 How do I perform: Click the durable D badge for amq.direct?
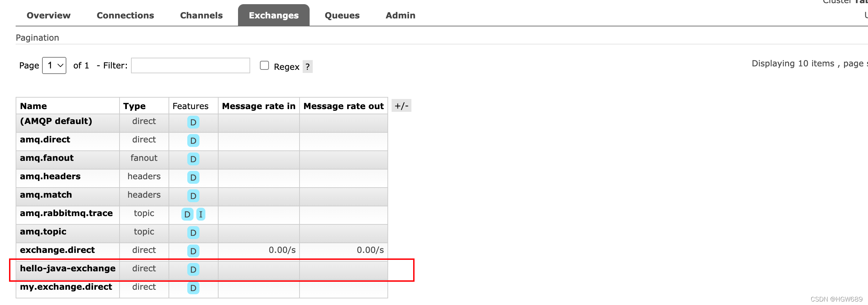pyautogui.click(x=193, y=141)
